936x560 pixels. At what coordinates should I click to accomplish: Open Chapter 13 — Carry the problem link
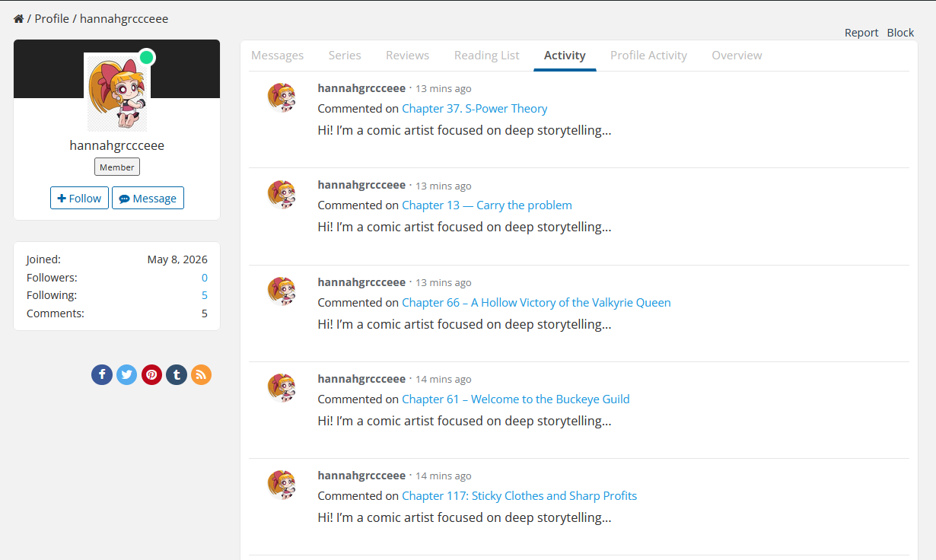(x=487, y=205)
